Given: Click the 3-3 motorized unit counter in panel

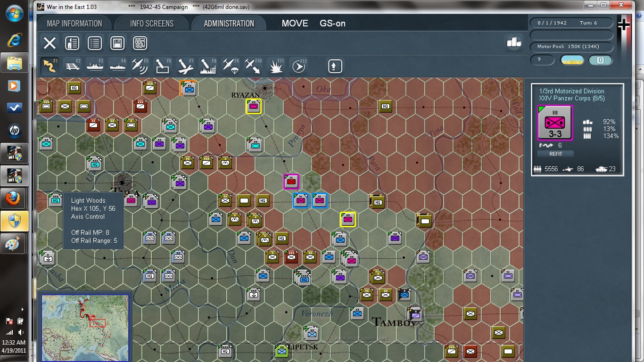Looking at the screenshot, I should tap(555, 123).
